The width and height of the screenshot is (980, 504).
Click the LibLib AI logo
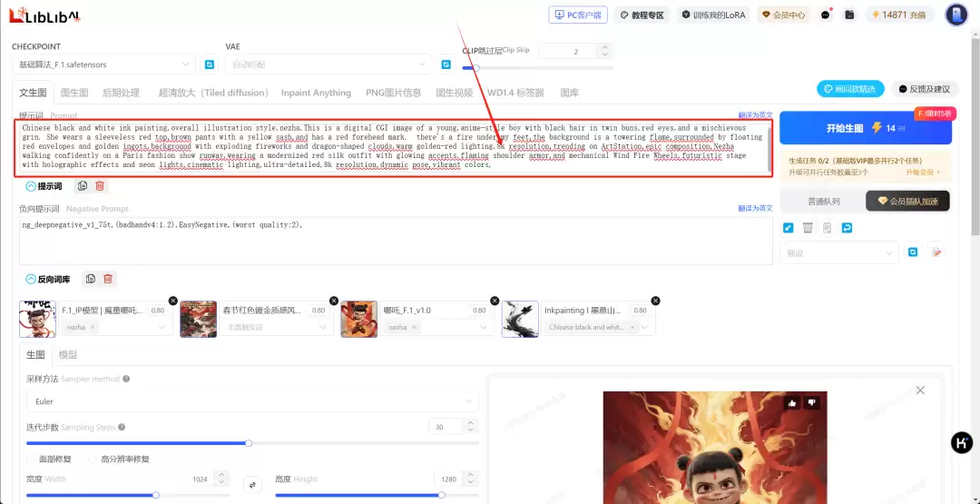tap(45, 15)
